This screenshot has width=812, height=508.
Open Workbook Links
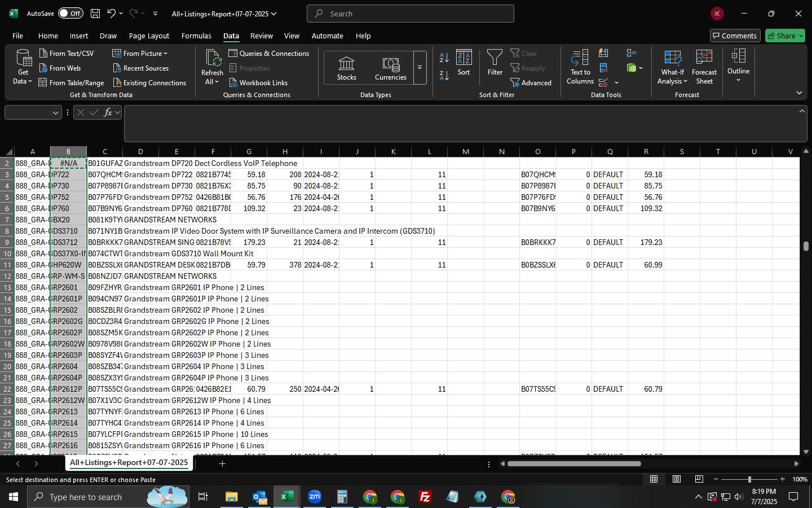(x=258, y=82)
